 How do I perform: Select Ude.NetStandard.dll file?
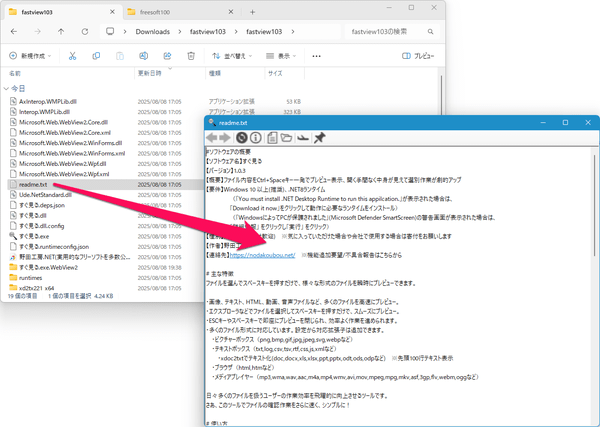(x=46, y=195)
